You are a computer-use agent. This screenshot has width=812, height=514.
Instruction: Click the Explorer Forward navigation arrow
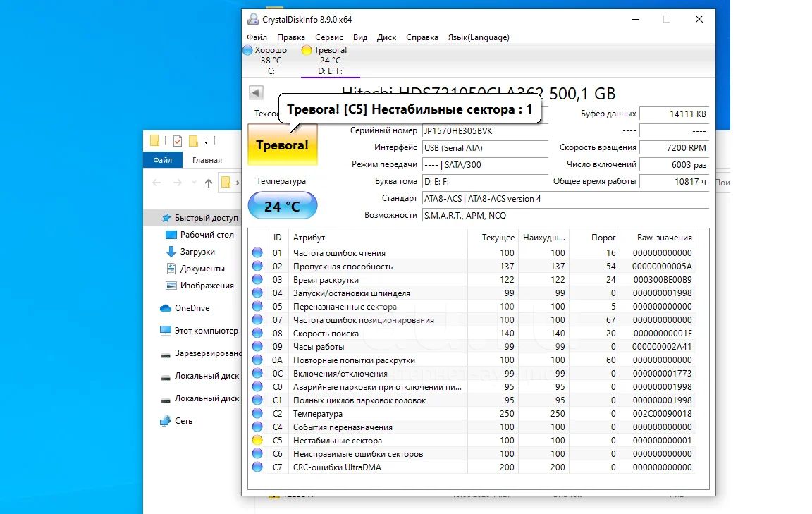click(177, 183)
